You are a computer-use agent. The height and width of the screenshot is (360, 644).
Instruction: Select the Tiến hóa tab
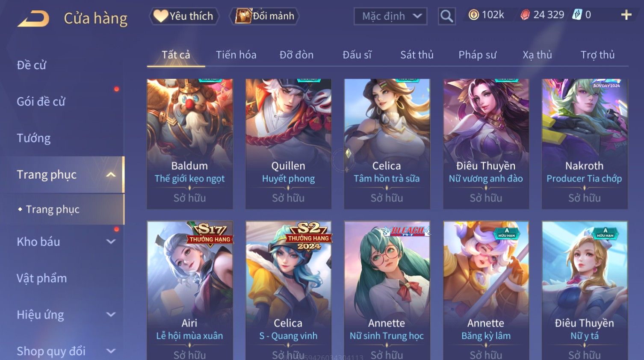point(236,55)
